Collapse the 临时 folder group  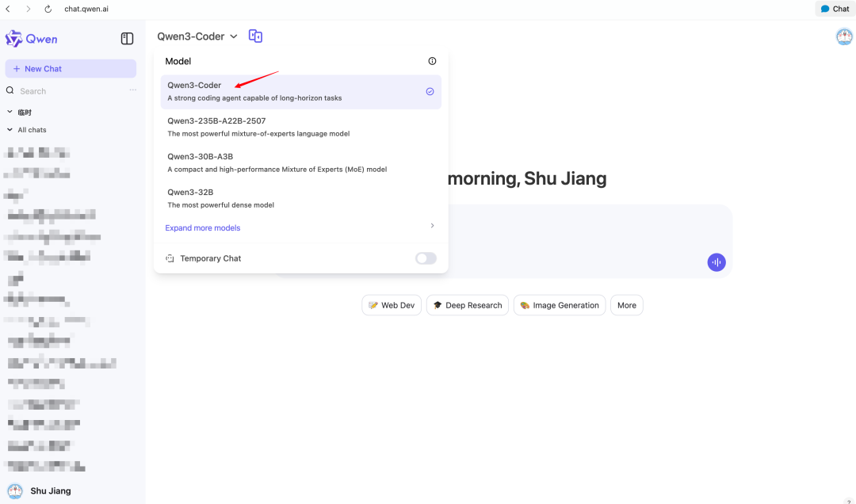tap(10, 112)
